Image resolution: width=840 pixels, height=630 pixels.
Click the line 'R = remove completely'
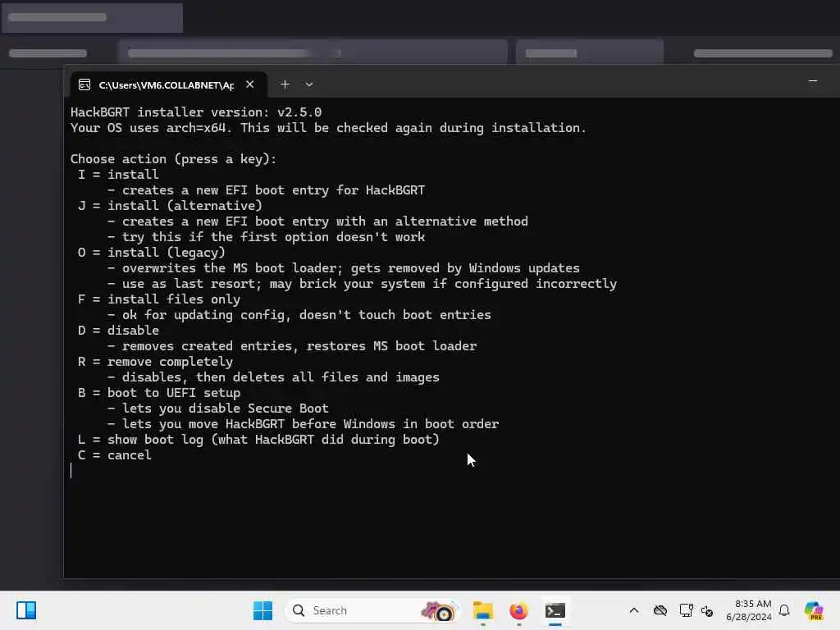point(155,362)
